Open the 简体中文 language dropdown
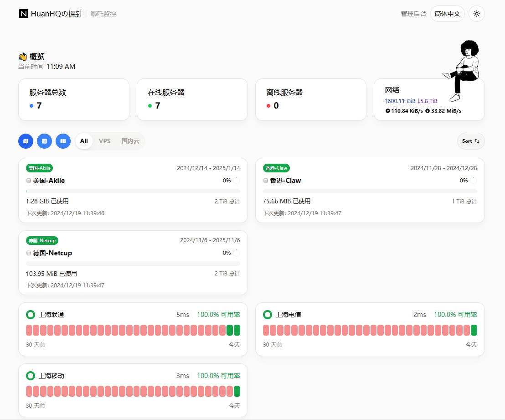 447,14
